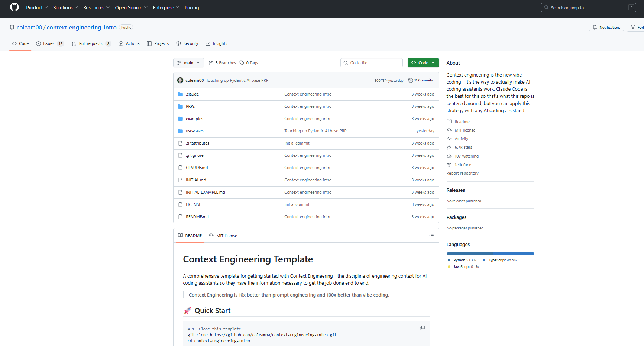
Task: Switch to the Insights tab
Action: coord(216,43)
